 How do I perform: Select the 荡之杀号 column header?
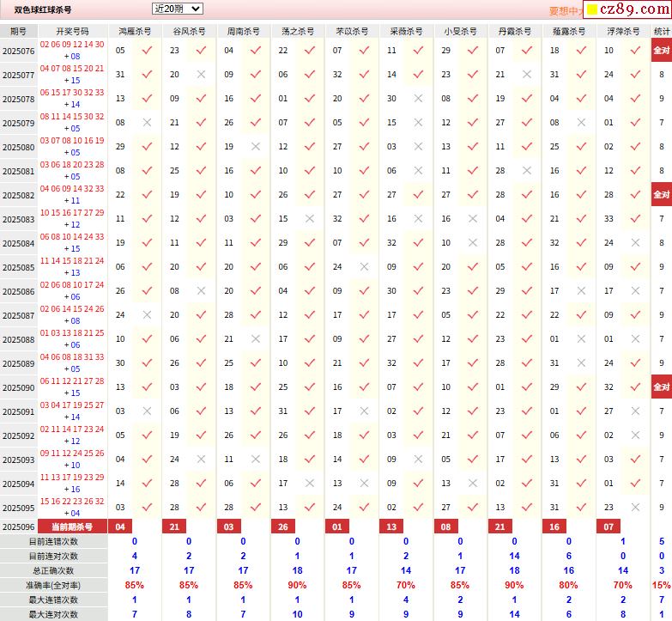[298, 31]
